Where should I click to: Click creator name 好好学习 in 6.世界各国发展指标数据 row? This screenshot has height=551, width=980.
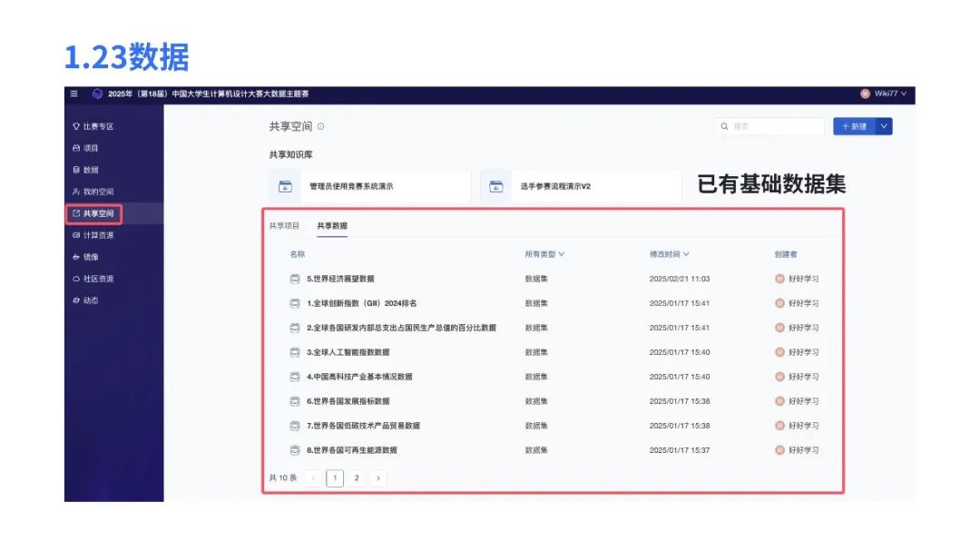804,401
